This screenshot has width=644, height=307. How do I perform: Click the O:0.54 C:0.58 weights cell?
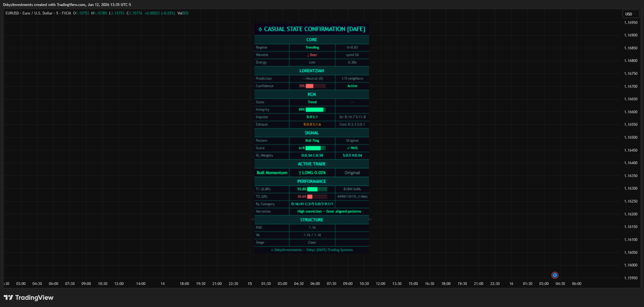[x=312, y=155]
